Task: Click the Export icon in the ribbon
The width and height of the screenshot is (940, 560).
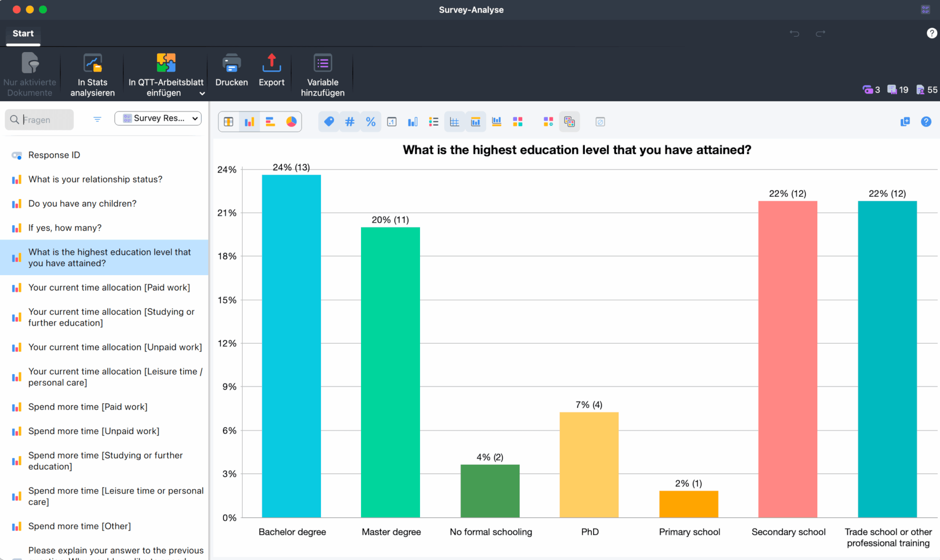Action: pyautogui.click(x=271, y=72)
